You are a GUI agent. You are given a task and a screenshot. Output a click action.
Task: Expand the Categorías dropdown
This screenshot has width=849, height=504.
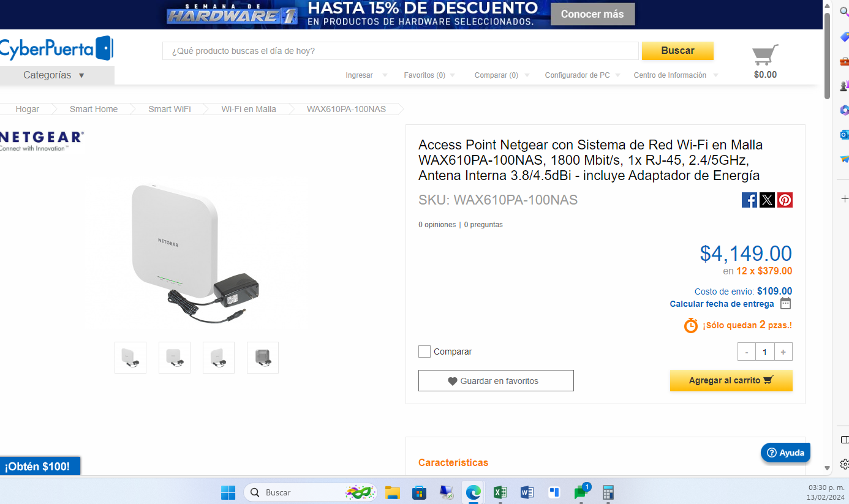57,75
